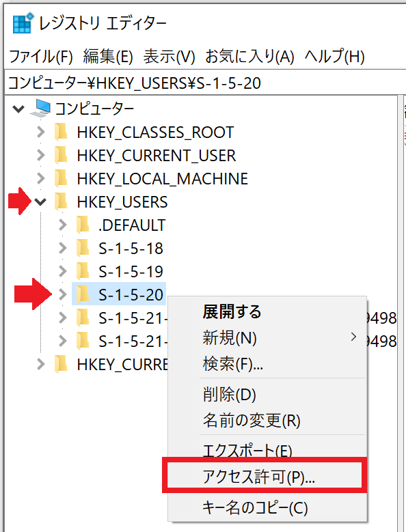This screenshot has height=532, width=406.
Task: Select HKEY_CLASSES_ROOT in the tree
Action: [155, 132]
